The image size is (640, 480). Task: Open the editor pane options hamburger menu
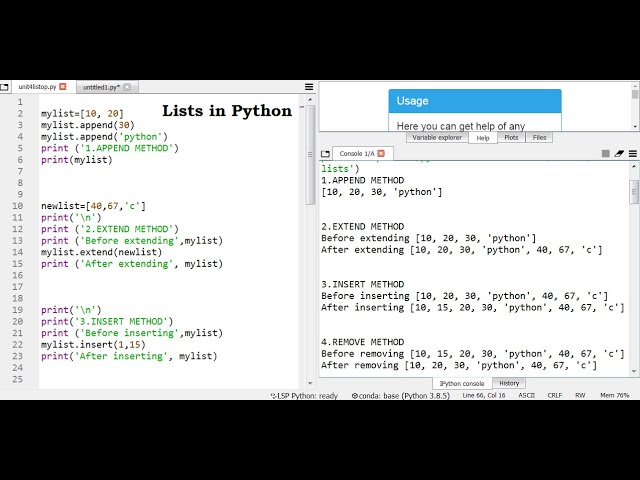pos(309,87)
